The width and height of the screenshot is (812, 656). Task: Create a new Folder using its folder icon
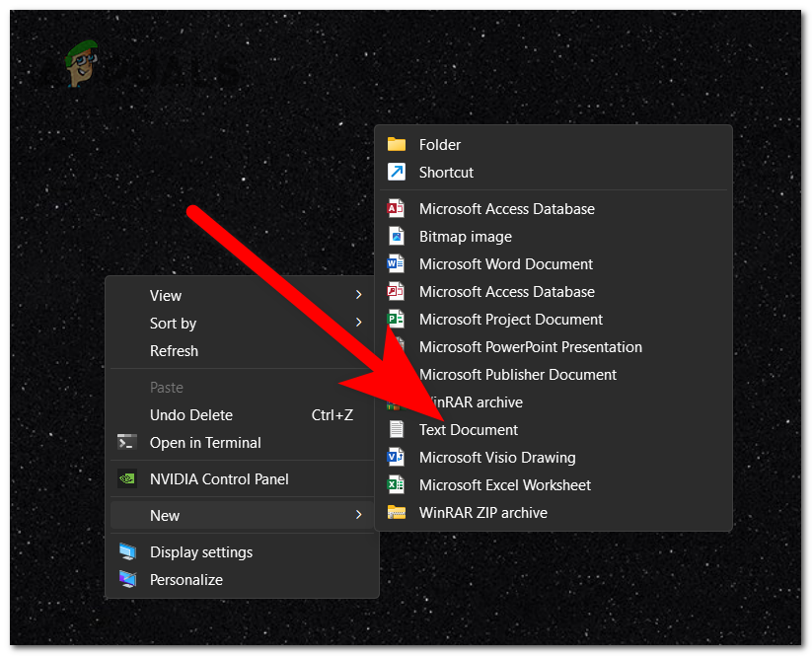398,144
